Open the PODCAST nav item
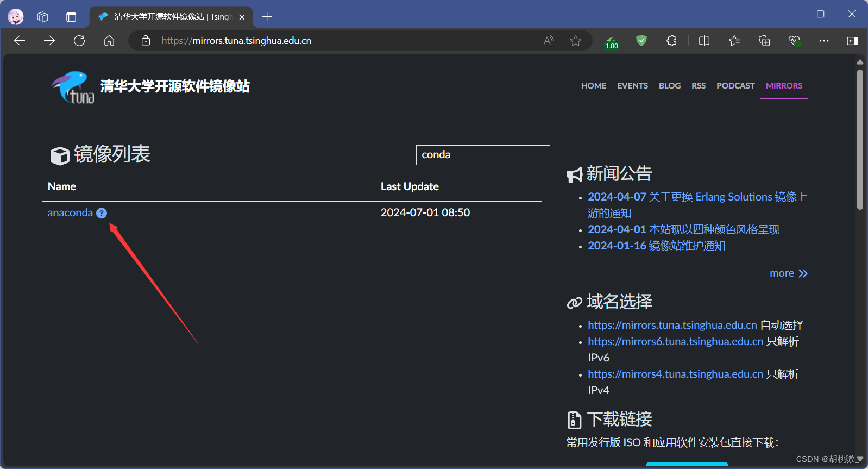The width and height of the screenshot is (868, 469). (x=735, y=86)
